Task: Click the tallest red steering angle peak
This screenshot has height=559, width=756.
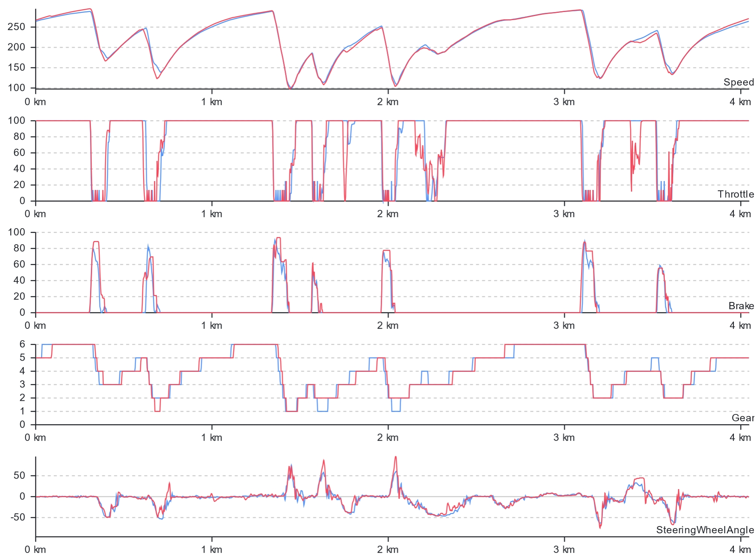Action: [395, 457]
